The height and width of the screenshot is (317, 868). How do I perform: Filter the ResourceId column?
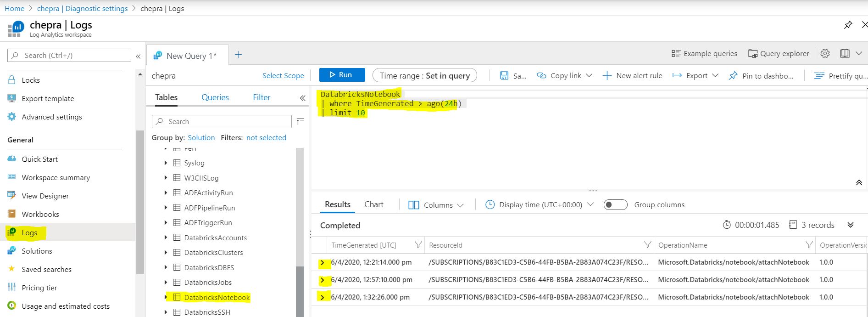click(647, 244)
